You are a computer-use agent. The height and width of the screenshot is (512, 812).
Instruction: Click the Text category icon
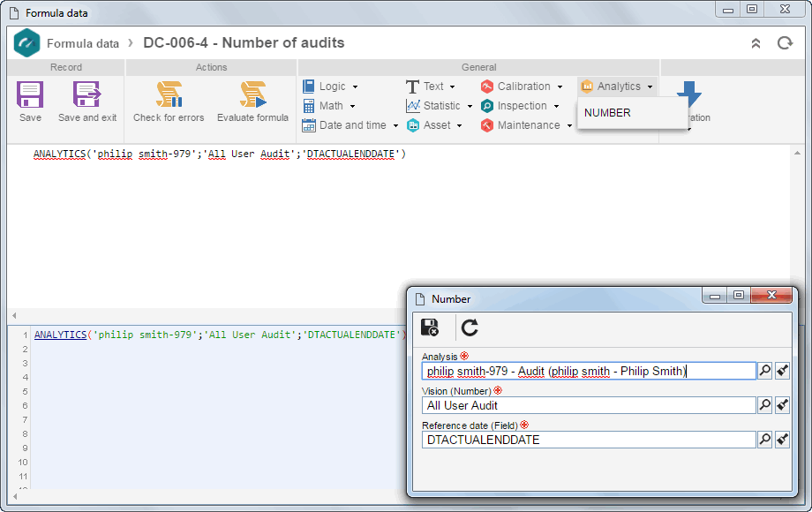click(x=412, y=87)
